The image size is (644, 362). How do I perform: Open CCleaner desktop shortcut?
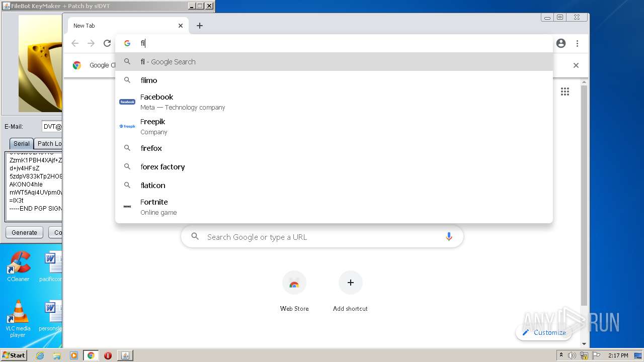point(18,266)
